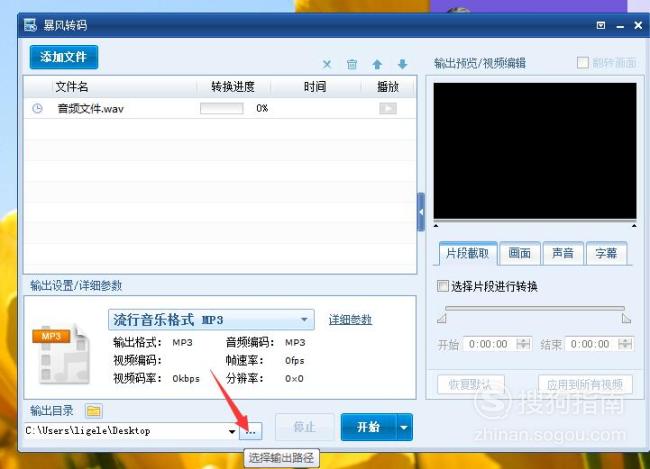The width and height of the screenshot is (650, 469).
Task: Click the 开始 time stepper arrows
Action: [524, 344]
